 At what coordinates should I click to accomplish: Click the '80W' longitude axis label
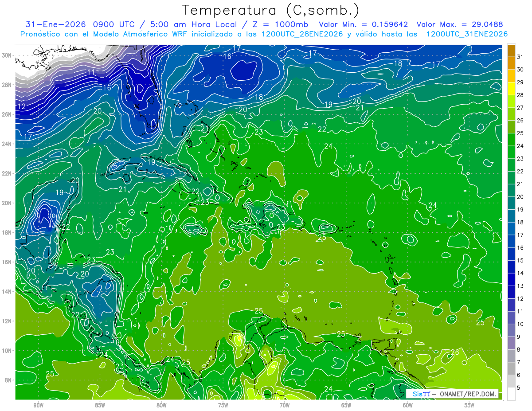[161, 405]
